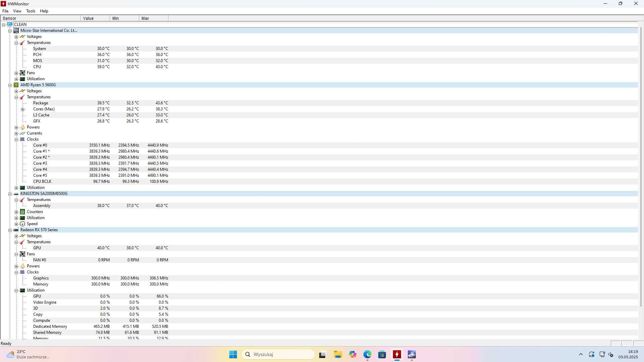The height and width of the screenshot is (362, 644).
Task: Open the Help menu
Action: click(x=44, y=11)
